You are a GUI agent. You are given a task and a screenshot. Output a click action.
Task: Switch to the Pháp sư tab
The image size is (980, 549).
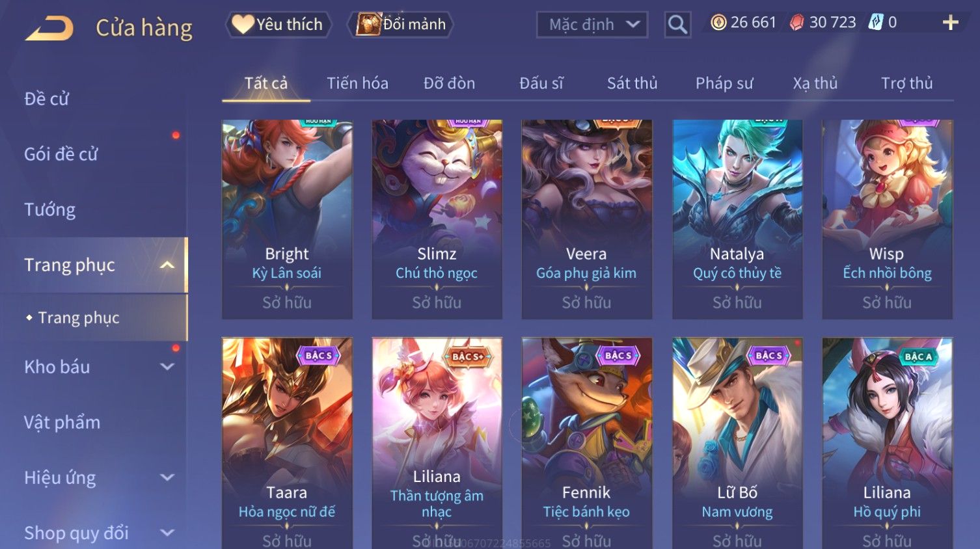(x=724, y=83)
